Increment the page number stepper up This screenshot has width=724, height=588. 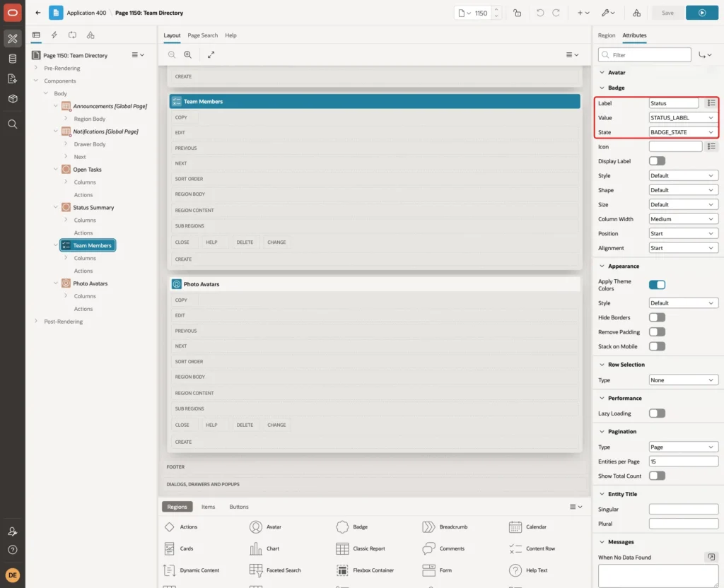(x=496, y=10)
